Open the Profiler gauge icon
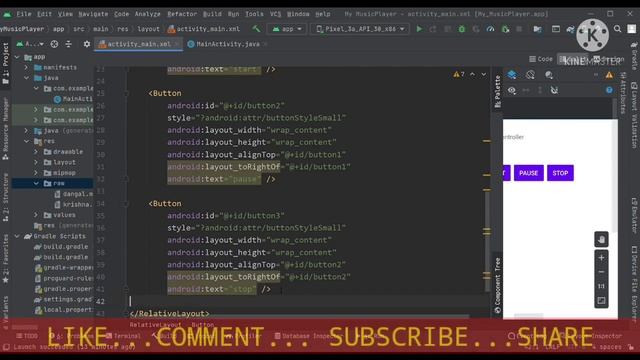 coord(490,29)
